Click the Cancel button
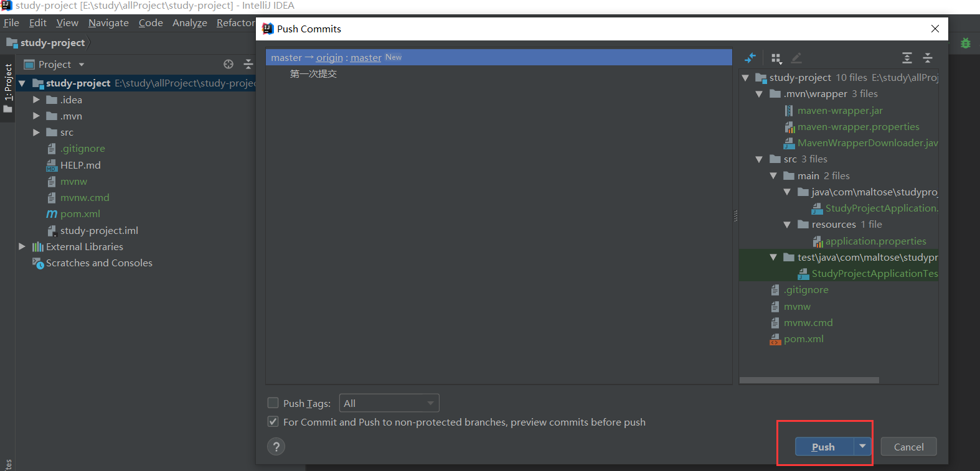Screen dimensions: 980x471 (908, 446)
